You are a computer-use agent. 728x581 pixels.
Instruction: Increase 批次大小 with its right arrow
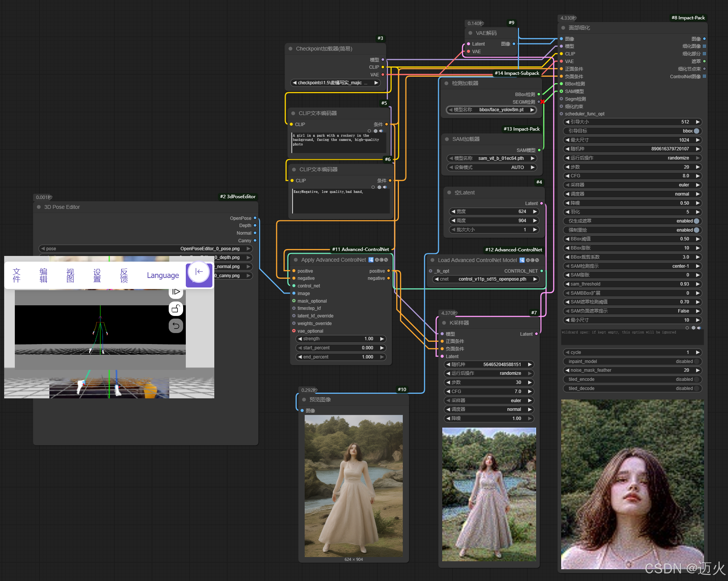click(x=535, y=230)
